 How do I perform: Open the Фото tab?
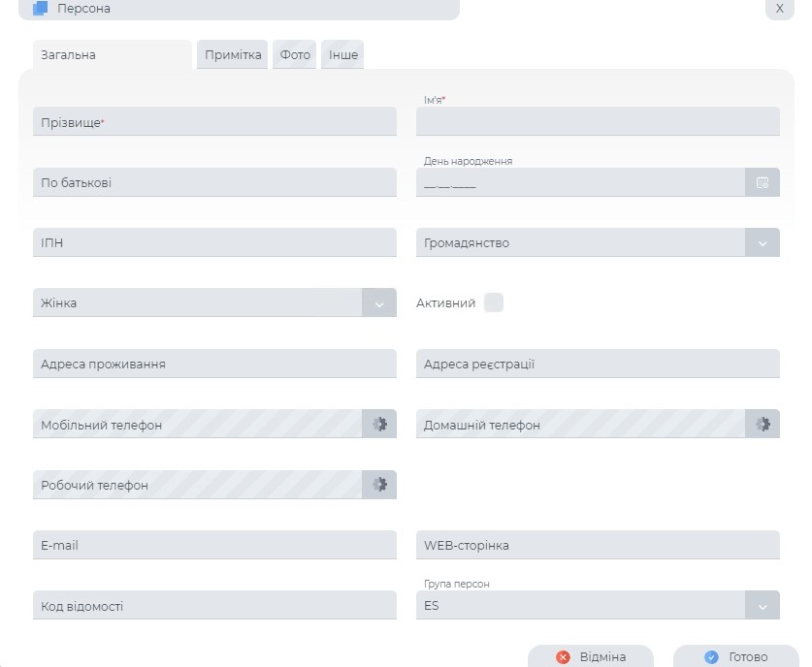tap(295, 55)
